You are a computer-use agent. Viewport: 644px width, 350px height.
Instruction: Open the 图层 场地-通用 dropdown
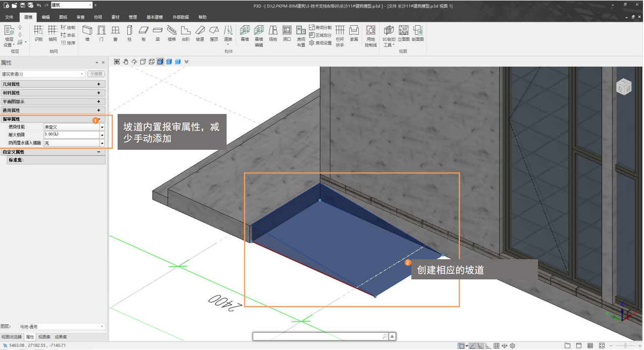(102, 327)
